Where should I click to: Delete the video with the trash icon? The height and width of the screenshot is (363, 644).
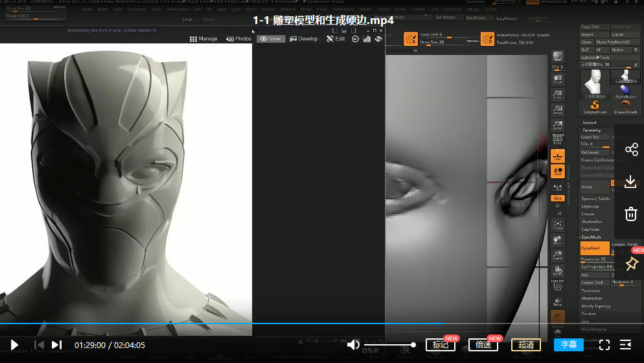tap(631, 214)
